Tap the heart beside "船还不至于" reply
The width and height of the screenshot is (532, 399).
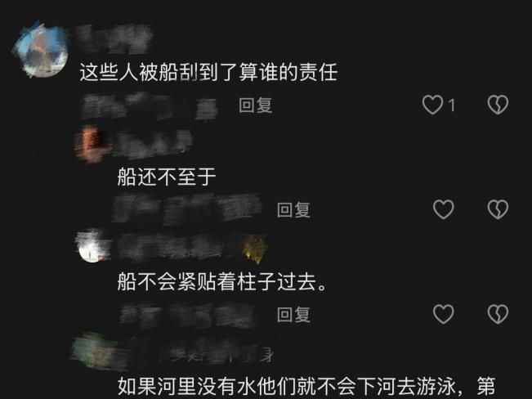[x=444, y=208]
